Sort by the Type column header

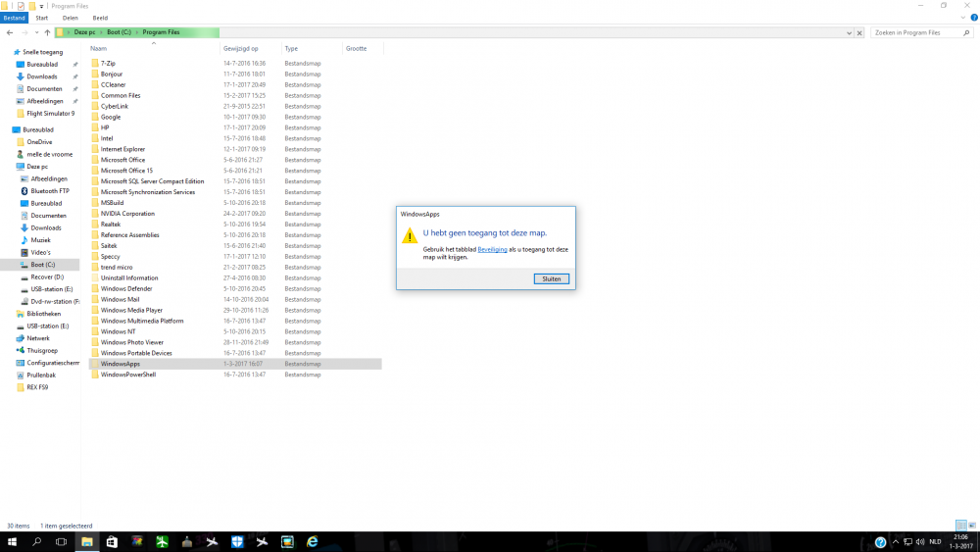point(291,48)
